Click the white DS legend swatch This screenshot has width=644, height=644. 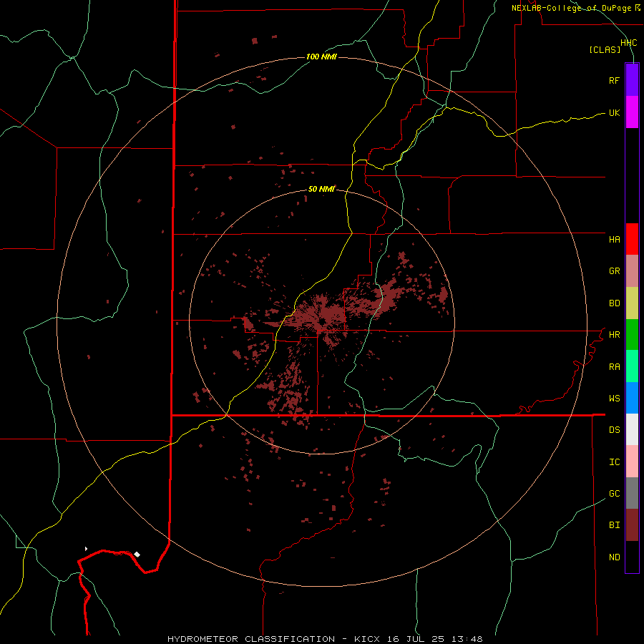(x=632, y=429)
